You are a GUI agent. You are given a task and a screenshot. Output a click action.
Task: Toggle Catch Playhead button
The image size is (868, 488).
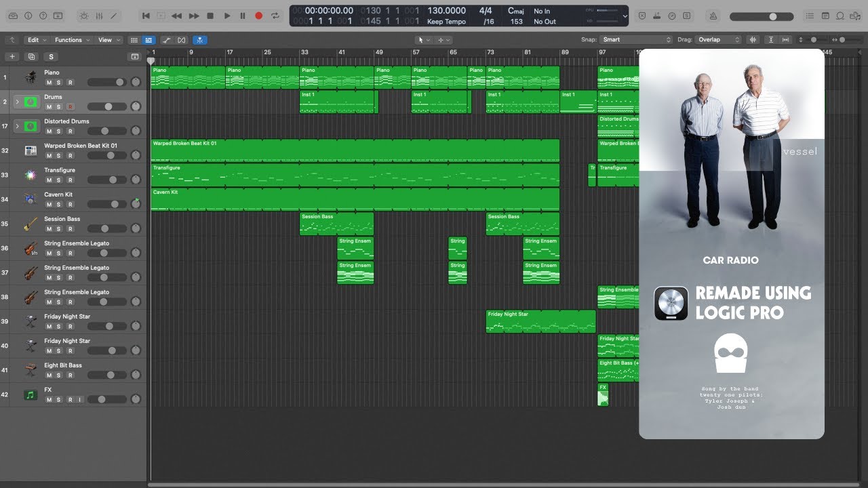pos(200,40)
